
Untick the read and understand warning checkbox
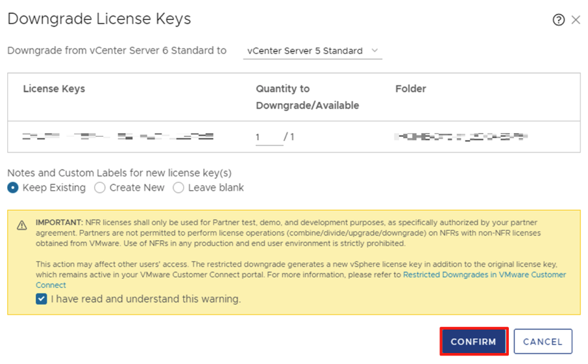pyautogui.click(x=42, y=299)
